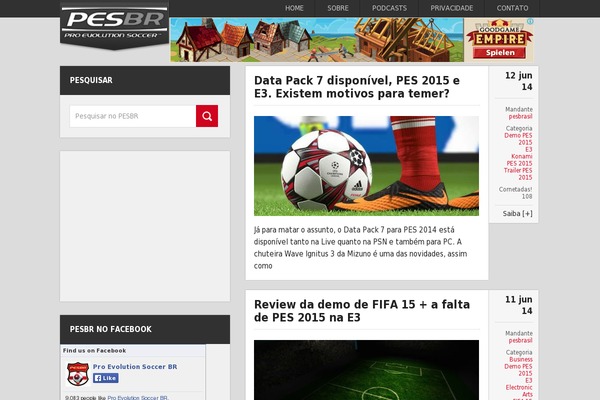Click the PESBR Facebook page avatar

(78, 374)
